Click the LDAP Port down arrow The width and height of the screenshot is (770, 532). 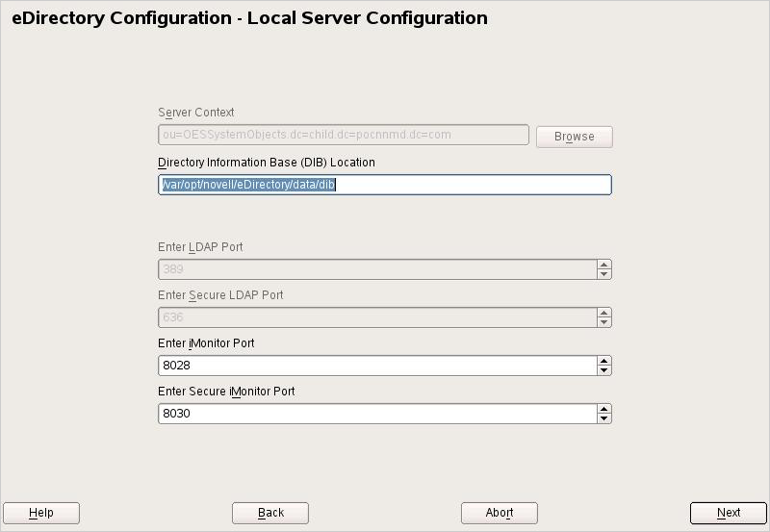coord(604,274)
